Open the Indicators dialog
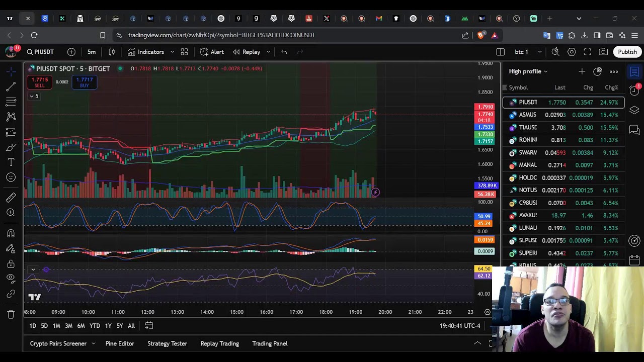 tap(146, 52)
